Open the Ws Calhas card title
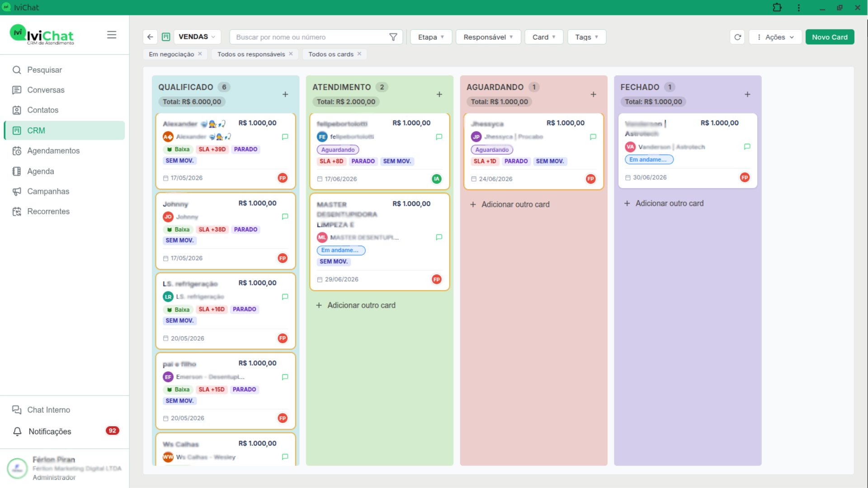 (181, 445)
